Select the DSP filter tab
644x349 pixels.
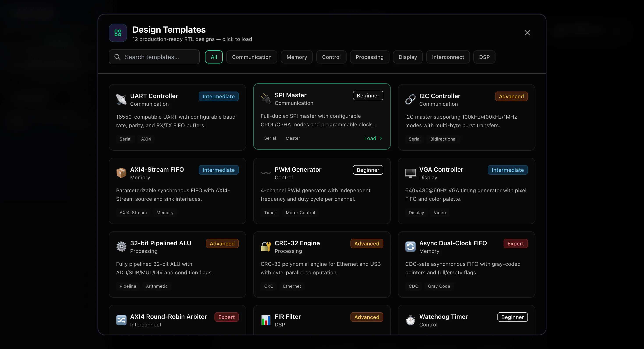(x=484, y=57)
